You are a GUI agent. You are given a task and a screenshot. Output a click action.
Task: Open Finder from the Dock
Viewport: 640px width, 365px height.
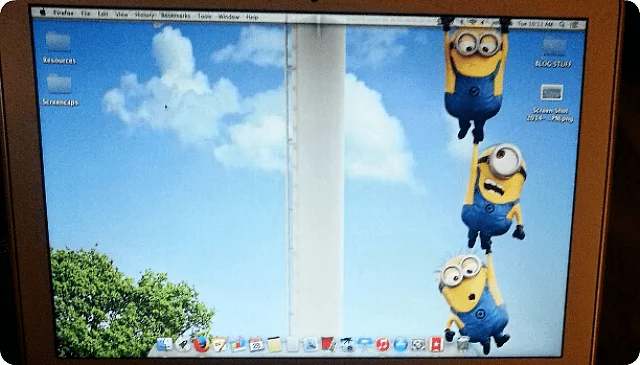point(164,344)
